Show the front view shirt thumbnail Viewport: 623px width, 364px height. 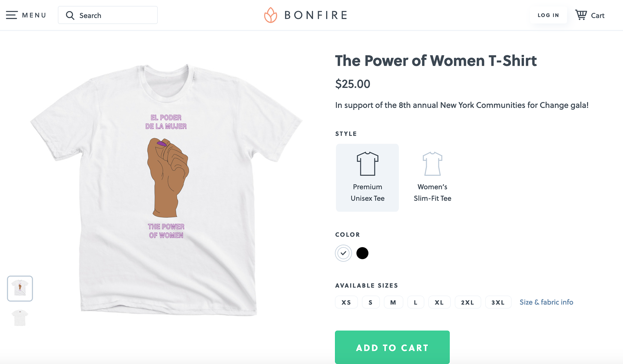(x=20, y=288)
